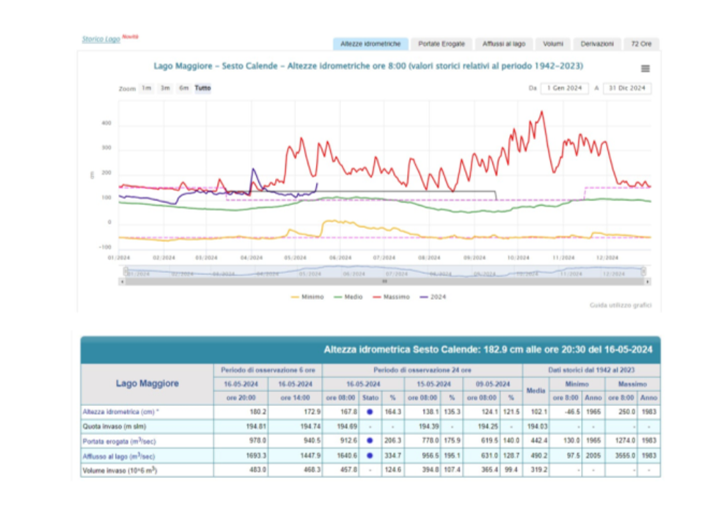Click the left navigator range handle

(126, 271)
